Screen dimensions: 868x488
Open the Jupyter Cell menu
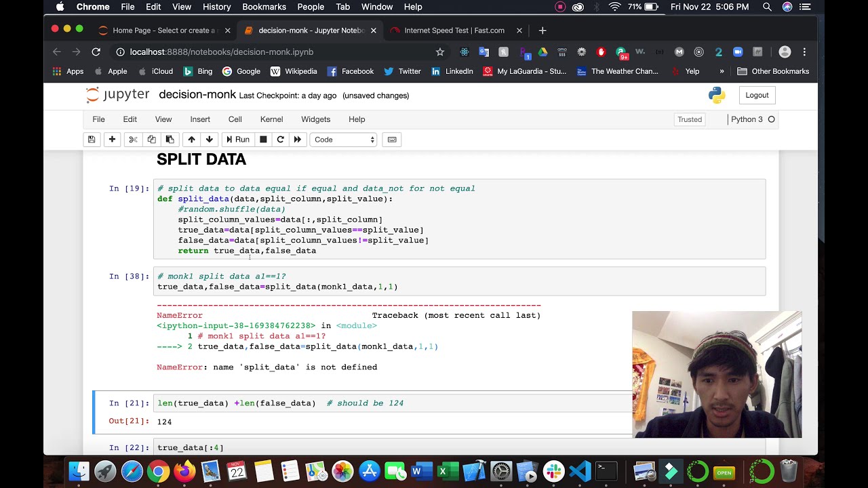pyautogui.click(x=235, y=119)
